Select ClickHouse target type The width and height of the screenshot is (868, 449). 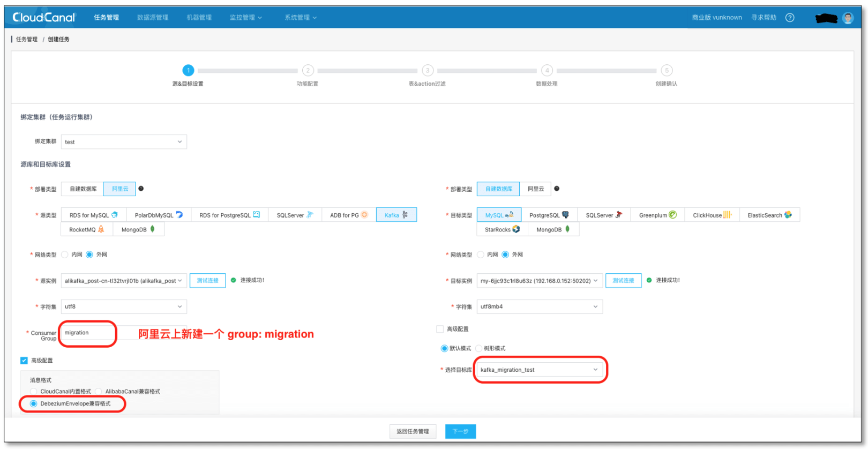(712, 215)
